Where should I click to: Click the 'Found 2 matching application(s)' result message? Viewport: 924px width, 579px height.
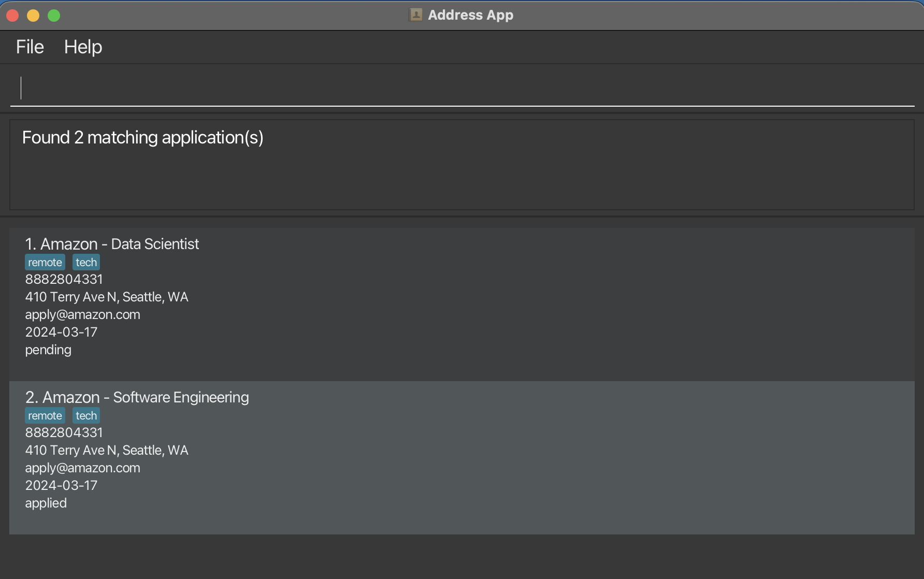point(143,138)
